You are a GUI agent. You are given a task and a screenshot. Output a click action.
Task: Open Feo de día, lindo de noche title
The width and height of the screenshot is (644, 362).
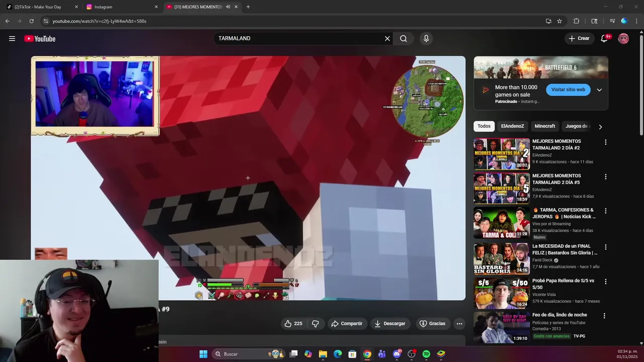[x=559, y=315]
